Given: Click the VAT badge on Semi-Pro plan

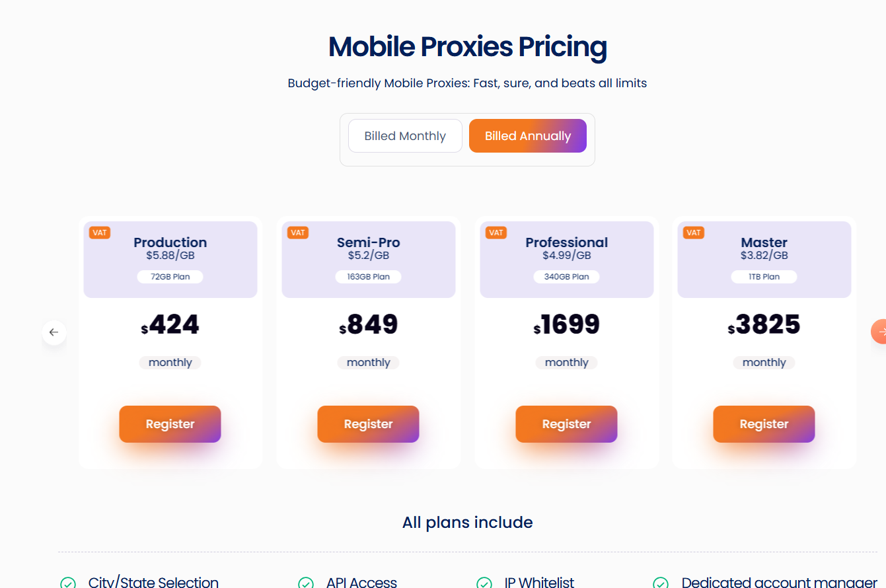Looking at the screenshot, I should coord(298,233).
